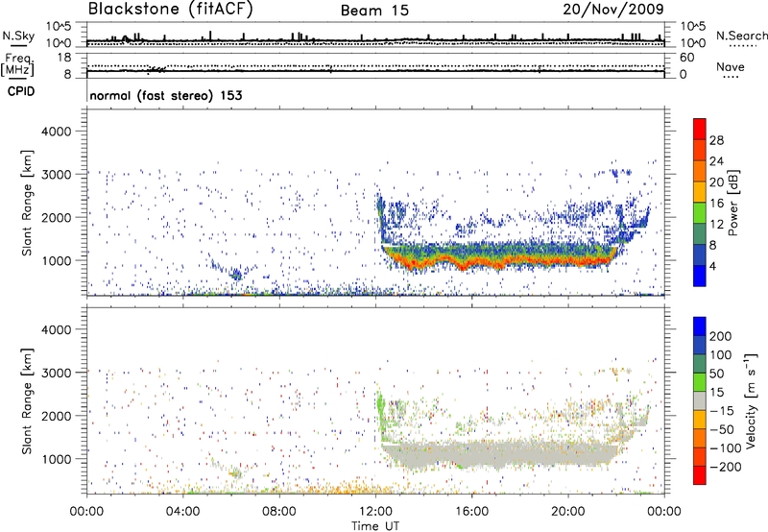Select the Beam 15 heading
Screen dimensions: 768x532
pyautogui.click(x=374, y=11)
